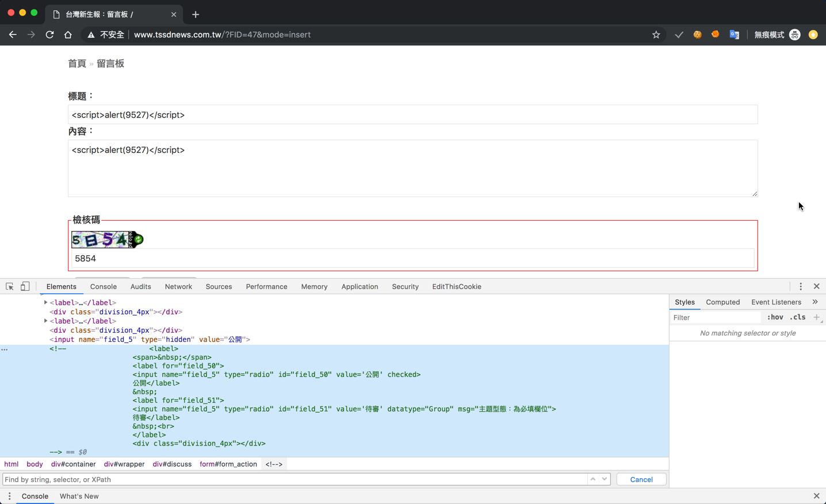Go back to the previous page

tap(13, 34)
